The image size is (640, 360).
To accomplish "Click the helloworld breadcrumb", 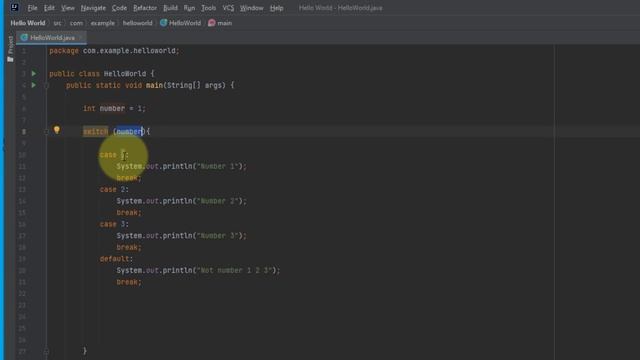I will pos(137,23).
